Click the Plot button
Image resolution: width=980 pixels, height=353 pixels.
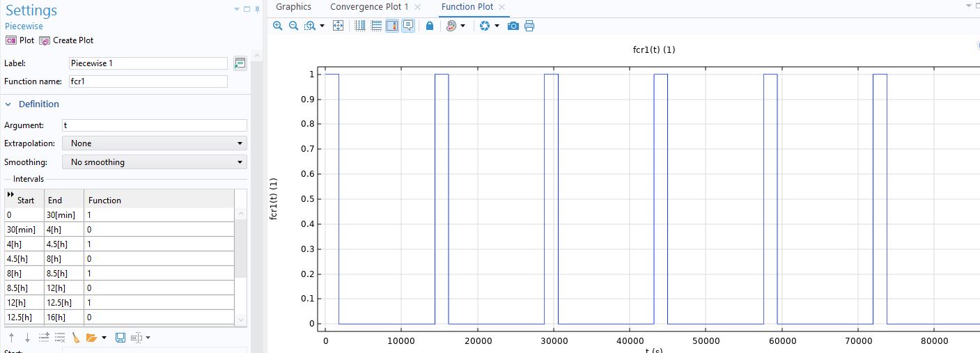point(20,40)
